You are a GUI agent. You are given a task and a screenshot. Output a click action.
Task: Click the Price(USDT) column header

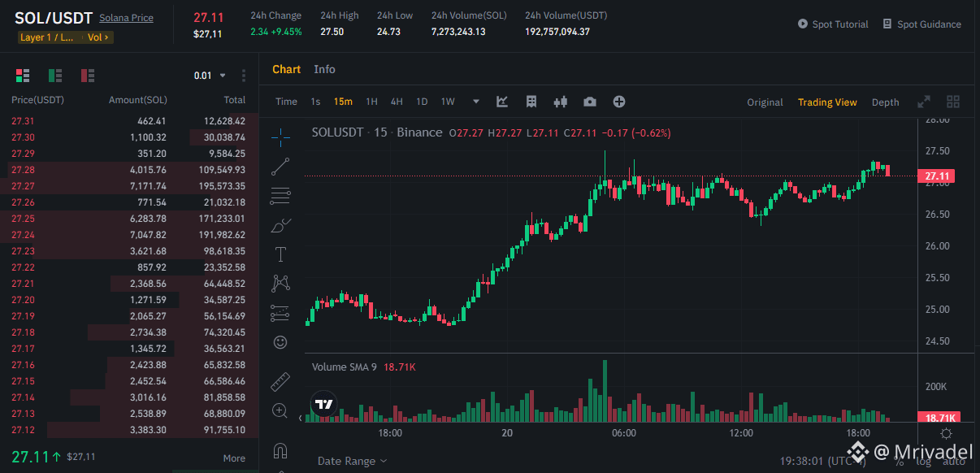click(x=37, y=100)
